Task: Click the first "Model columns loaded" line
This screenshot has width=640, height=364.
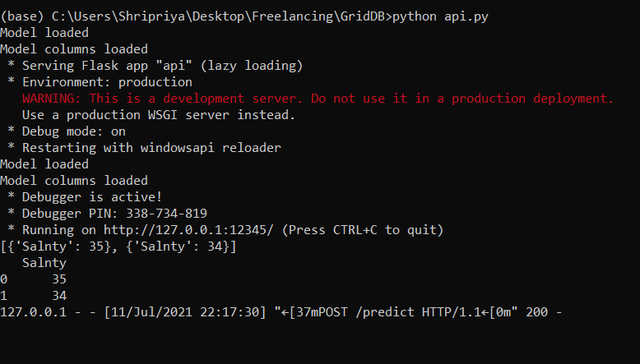Action: pyautogui.click(x=74, y=49)
